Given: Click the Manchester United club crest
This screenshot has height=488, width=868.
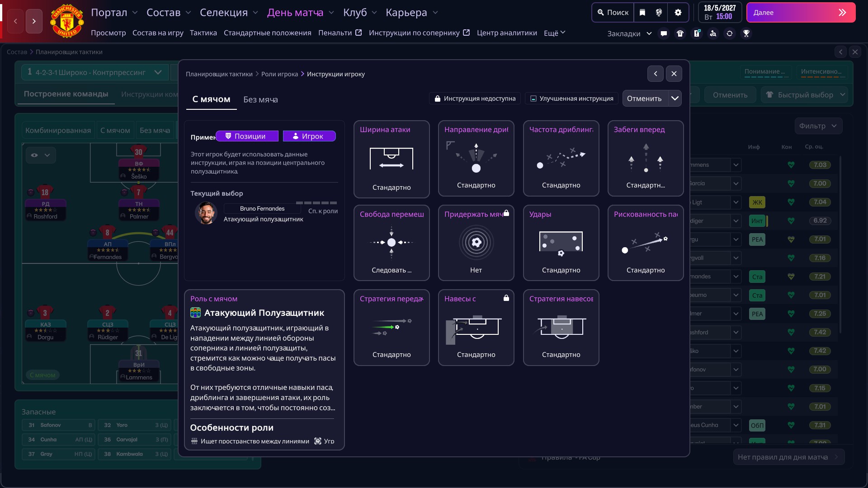Looking at the screenshot, I should coord(67,21).
